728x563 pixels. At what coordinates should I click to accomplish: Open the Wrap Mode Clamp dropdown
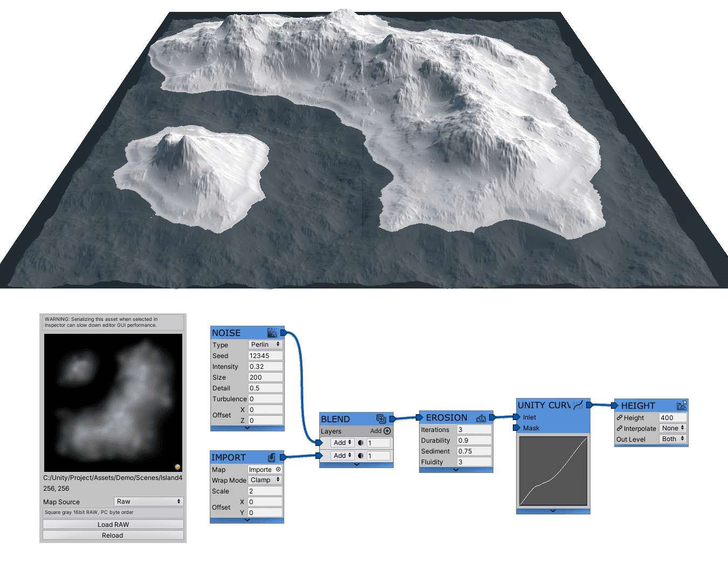point(265,480)
